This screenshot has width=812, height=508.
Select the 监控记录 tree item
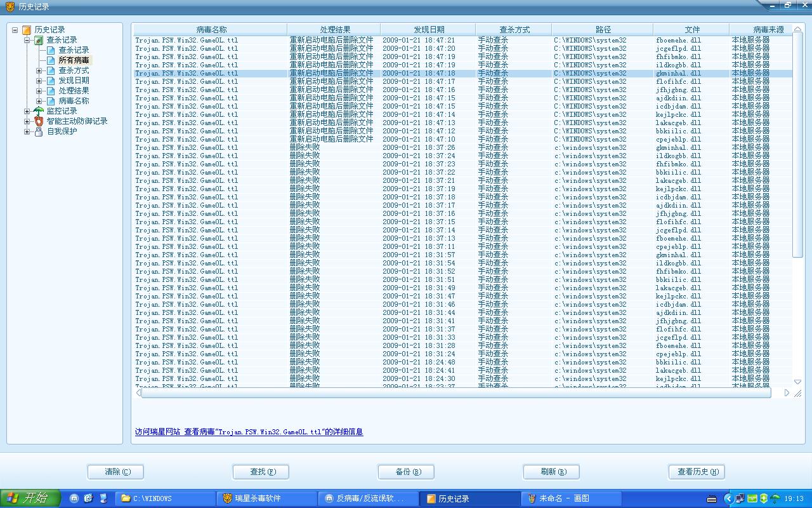pyautogui.click(x=62, y=111)
